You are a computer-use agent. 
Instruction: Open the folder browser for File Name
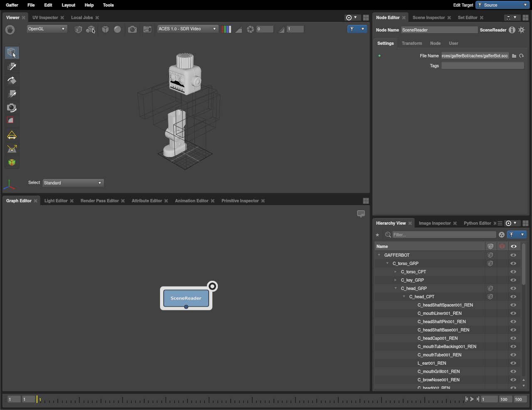(514, 56)
